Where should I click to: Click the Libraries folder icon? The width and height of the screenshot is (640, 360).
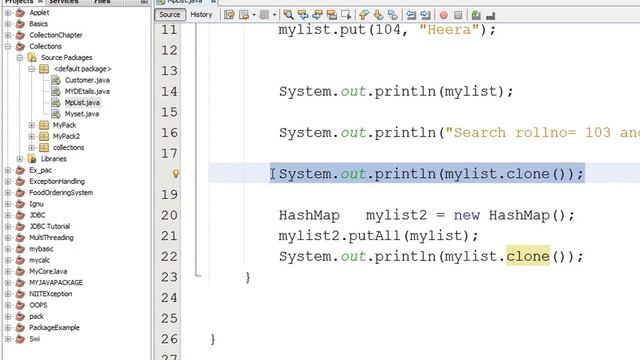click(32, 159)
